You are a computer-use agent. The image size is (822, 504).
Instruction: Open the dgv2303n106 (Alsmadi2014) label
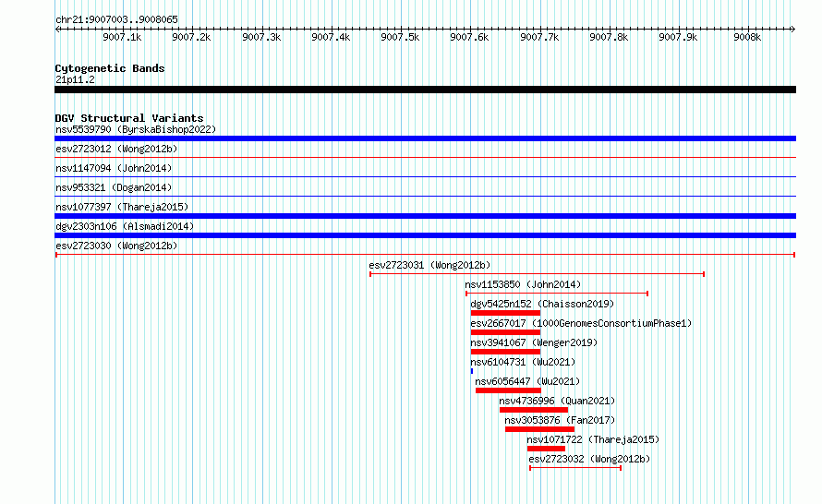coord(125,226)
